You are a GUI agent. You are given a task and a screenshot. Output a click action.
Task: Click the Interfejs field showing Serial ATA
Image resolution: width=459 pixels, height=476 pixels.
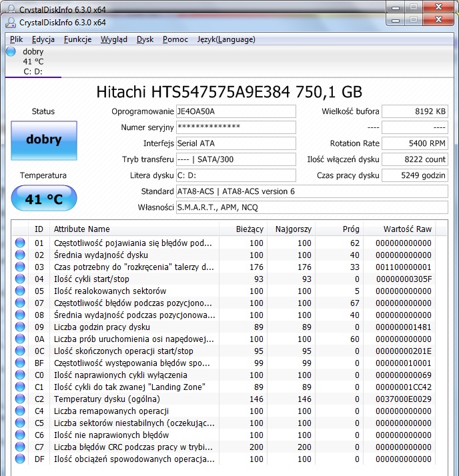236,143
